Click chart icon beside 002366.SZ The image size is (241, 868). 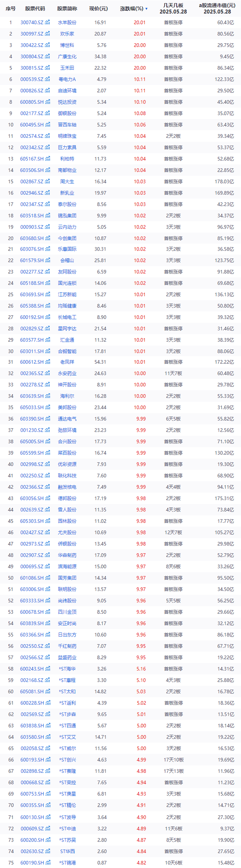pos(47,487)
